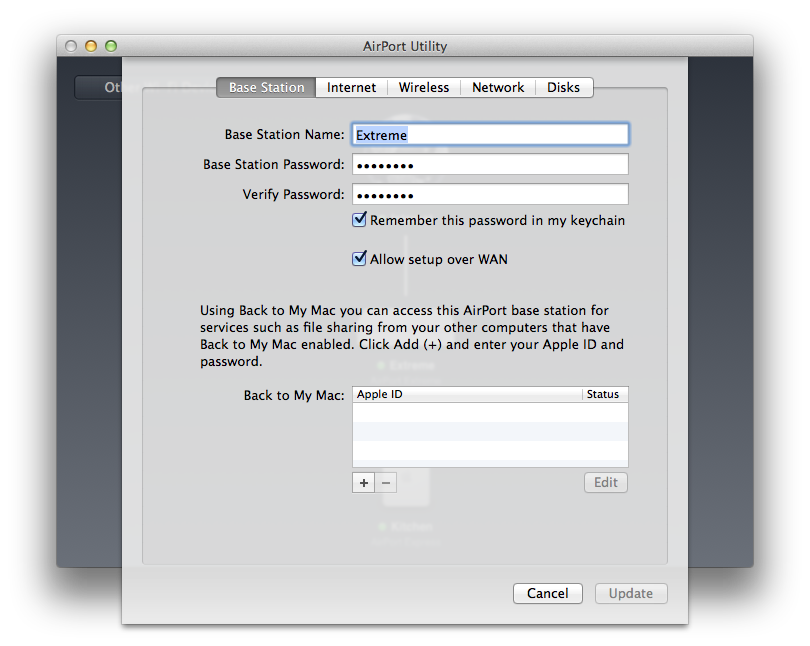Cancel the base station settings
Viewport: 810px width, 646px height.
click(x=548, y=593)
